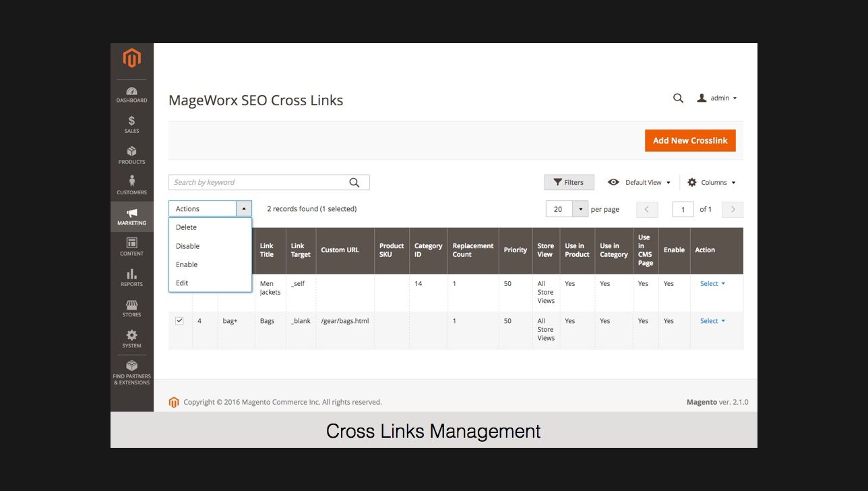Choose Enable from Actions menu
Viewport: 868px width, 491px height.
point(210,264)
